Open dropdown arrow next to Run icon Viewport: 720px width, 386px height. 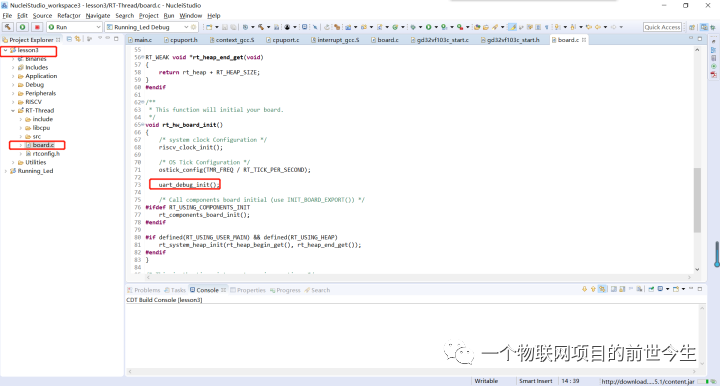coord(436,28)
